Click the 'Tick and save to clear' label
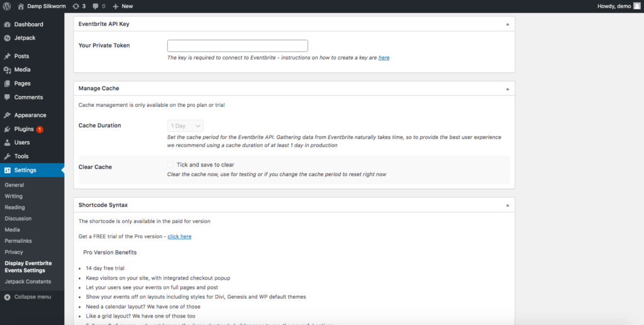 pyautogui.click(x=206, y=165)
